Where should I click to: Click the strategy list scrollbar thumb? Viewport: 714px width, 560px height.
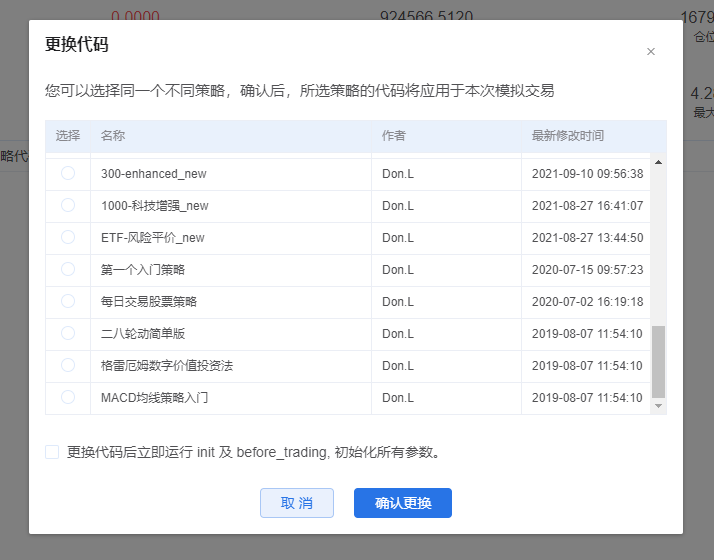pos(658,360)
